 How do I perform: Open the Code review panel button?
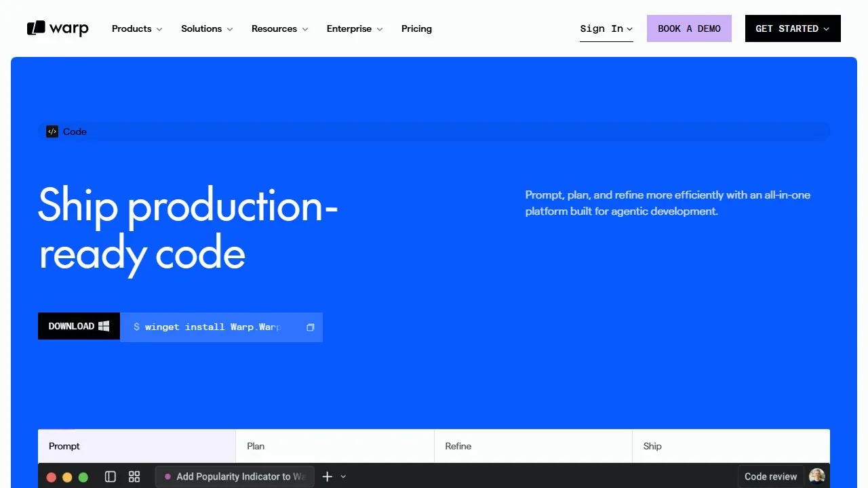click(770, 476)
